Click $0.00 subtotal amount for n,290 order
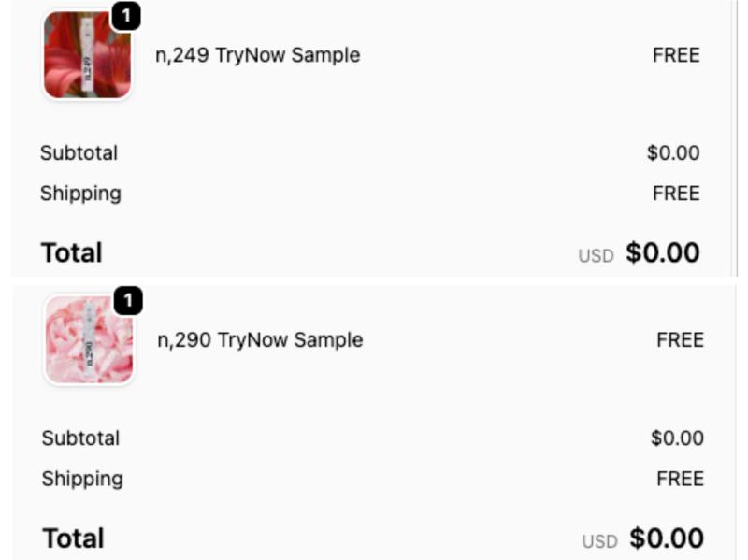 point(677,438)
